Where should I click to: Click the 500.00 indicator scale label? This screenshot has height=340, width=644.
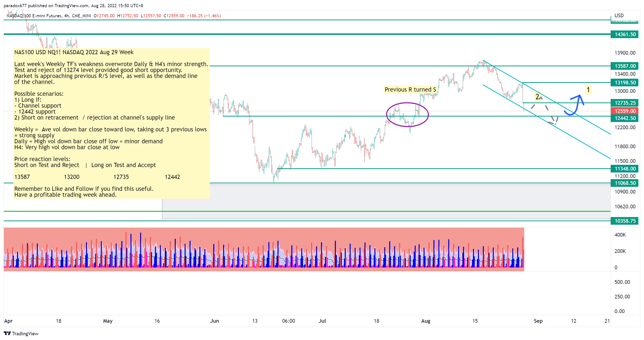pyautogui.click(x=622, y=282)
